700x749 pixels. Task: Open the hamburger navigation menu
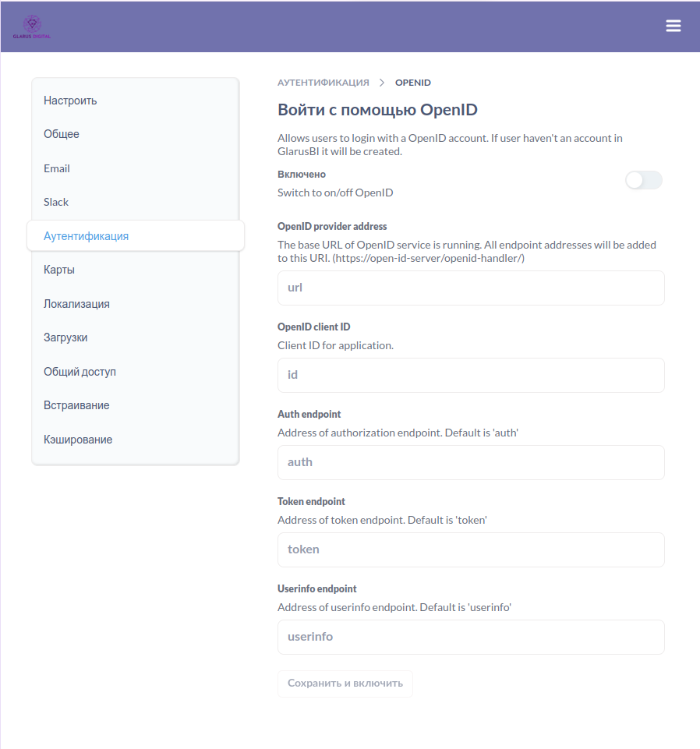coord(673,25)
